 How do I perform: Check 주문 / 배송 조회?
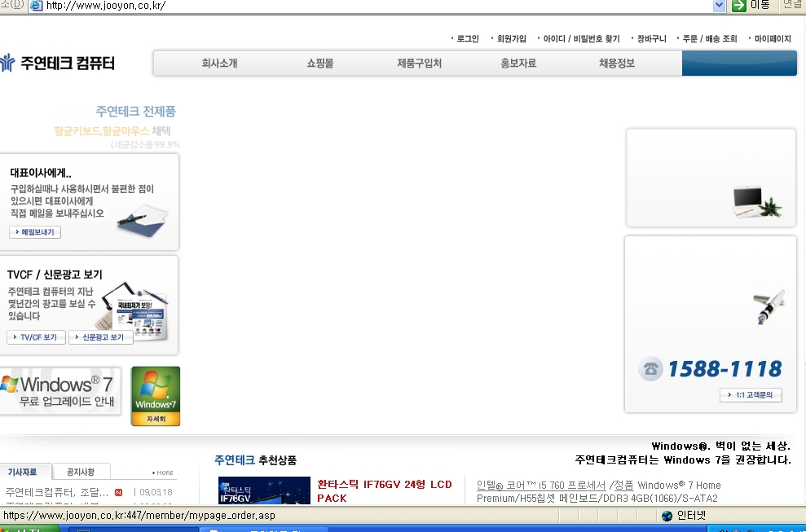pyautogui.click(x=710, y=38)
